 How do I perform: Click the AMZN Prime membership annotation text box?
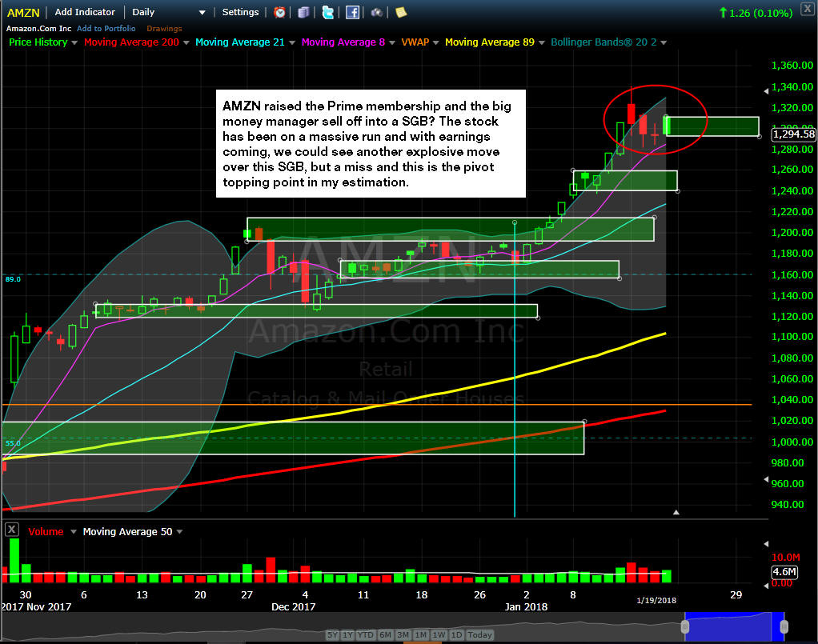point(371,143)
